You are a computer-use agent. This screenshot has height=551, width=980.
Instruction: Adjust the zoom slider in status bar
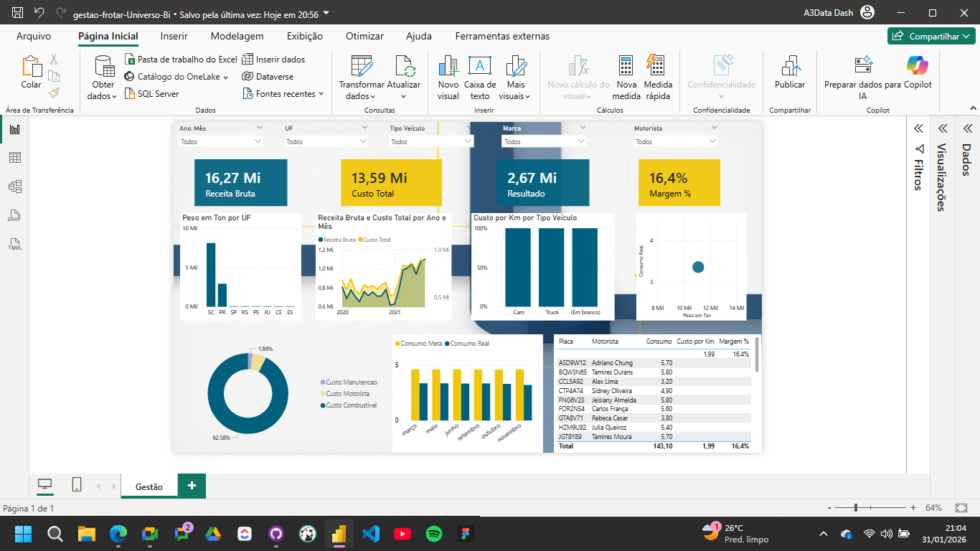(856, 508)
